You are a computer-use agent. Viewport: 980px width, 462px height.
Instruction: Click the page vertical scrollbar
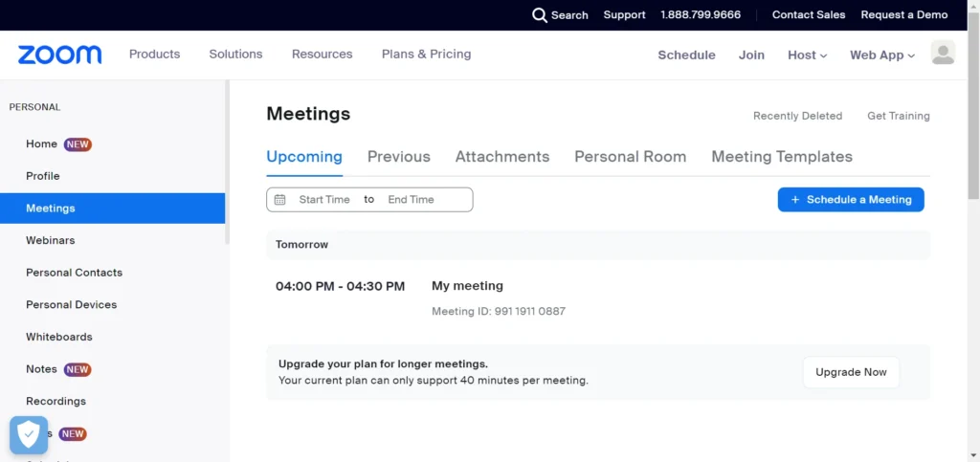(973, 107)
